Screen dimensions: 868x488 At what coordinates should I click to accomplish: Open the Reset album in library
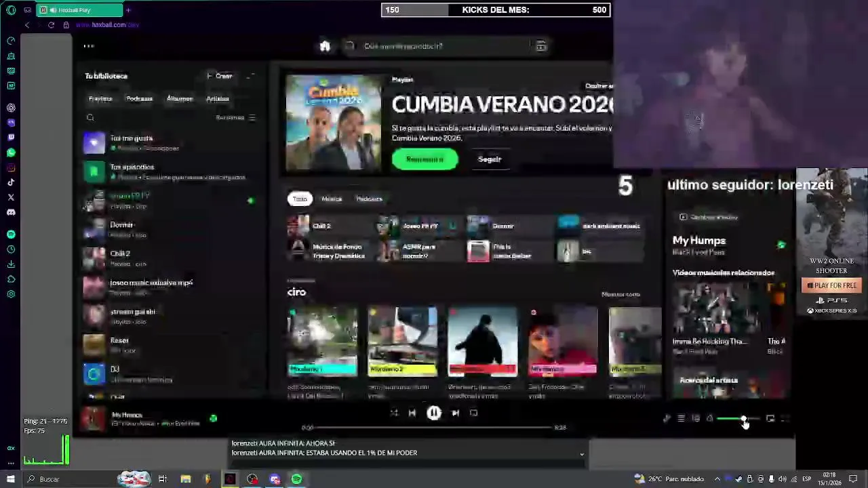click(170, 345)
